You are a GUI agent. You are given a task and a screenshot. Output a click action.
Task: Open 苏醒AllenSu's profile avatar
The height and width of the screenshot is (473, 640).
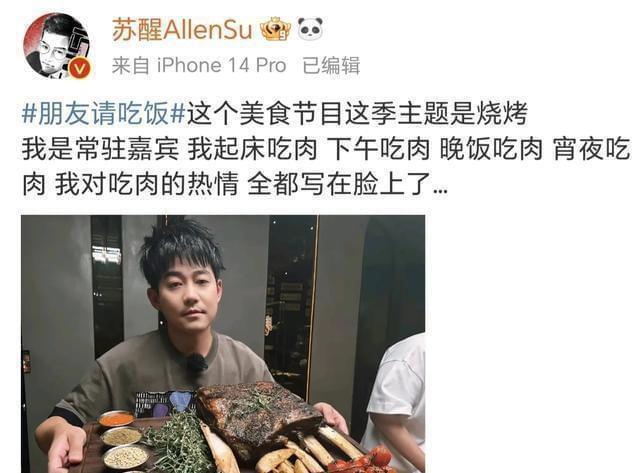click(57, 46)
